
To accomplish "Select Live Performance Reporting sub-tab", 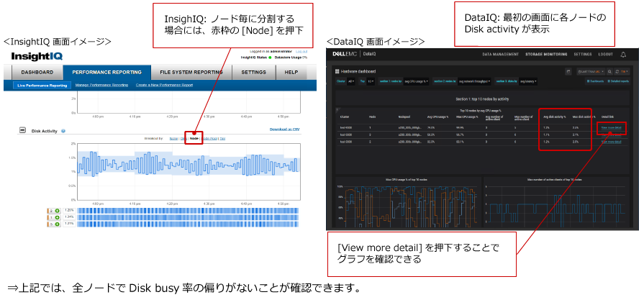I will (42, 86).
